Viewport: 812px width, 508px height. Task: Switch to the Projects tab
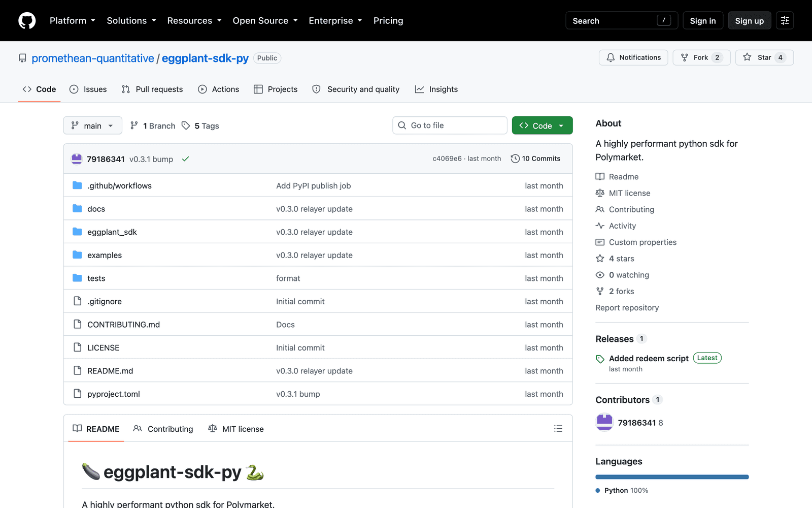coord(276,89)
